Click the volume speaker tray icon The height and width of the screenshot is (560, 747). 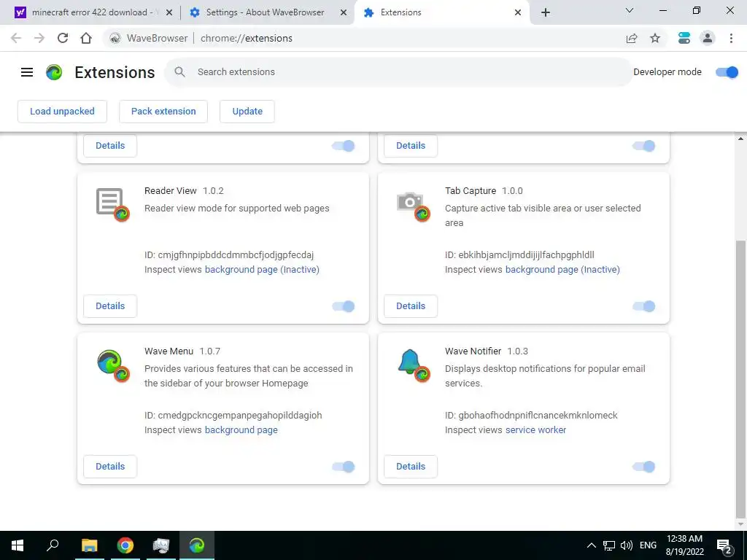[627, 545]
